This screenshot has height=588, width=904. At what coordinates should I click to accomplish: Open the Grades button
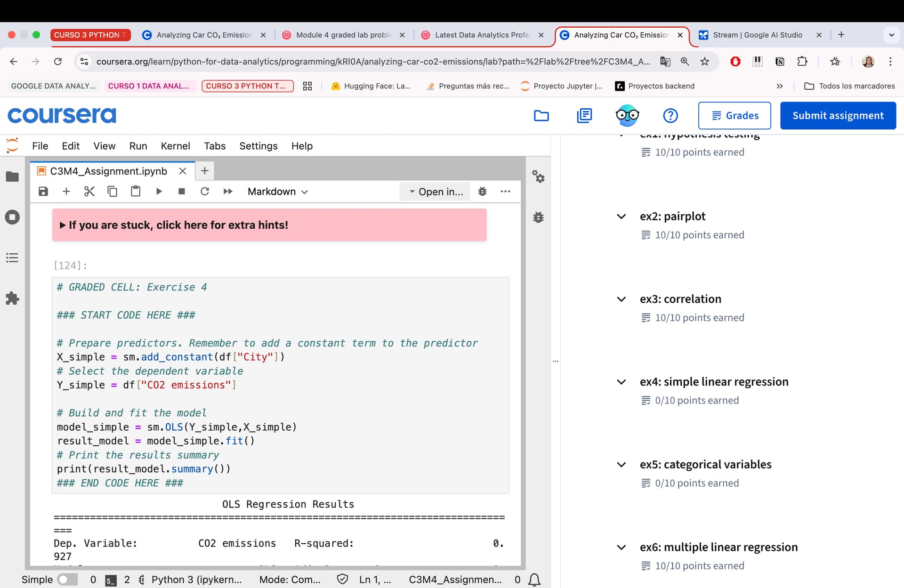[734, 115]
